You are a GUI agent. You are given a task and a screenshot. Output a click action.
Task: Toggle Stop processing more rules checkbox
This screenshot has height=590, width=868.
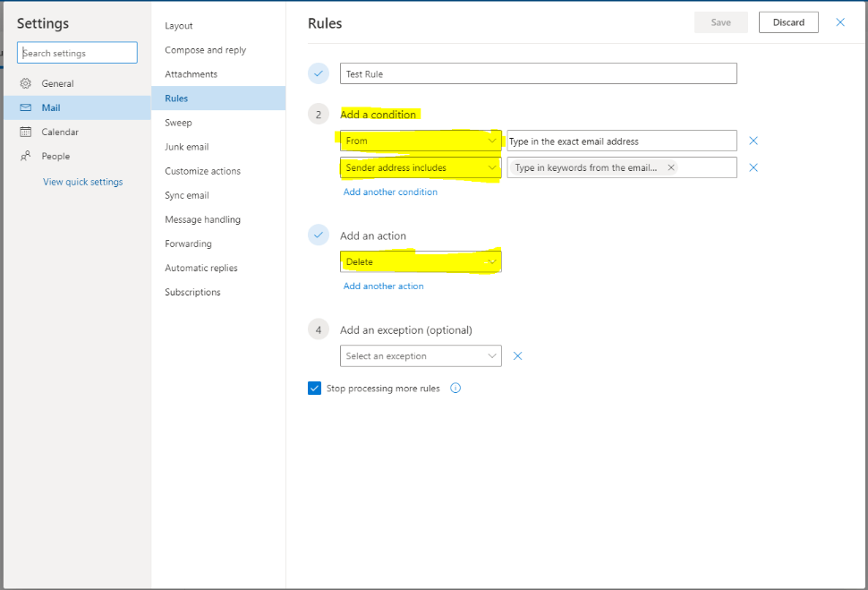pyautogui.click(x=314, y=388)
